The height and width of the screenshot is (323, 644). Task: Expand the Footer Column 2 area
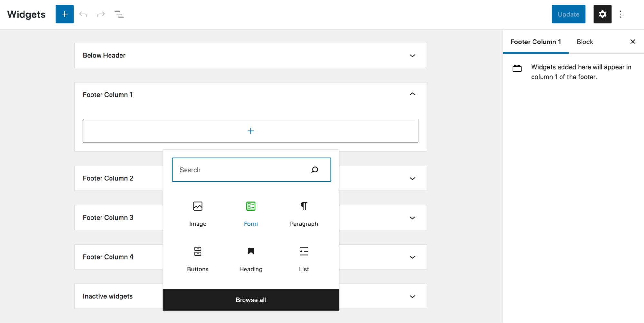click(412, 179)
